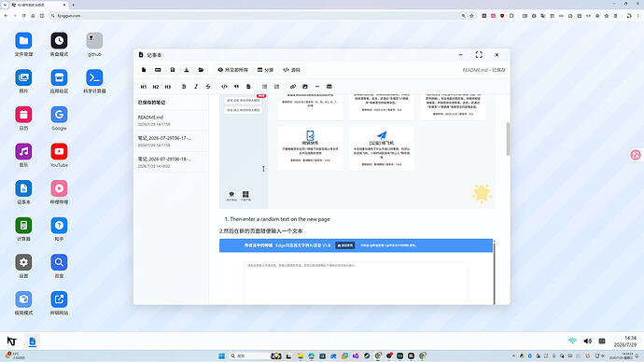The width and height of the screenshot is (644, 362).
Task: Switch to 源码 source mode
Action: click(x=291, y=70)
